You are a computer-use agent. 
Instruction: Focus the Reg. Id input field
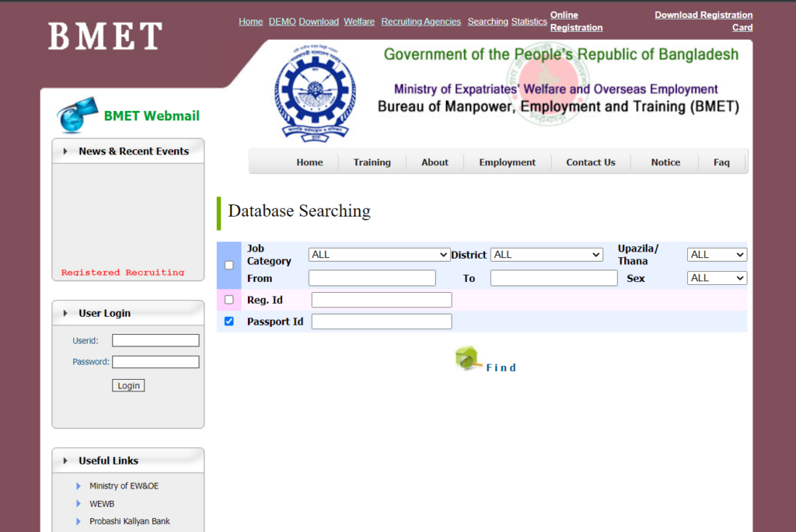tap(382, 300)
